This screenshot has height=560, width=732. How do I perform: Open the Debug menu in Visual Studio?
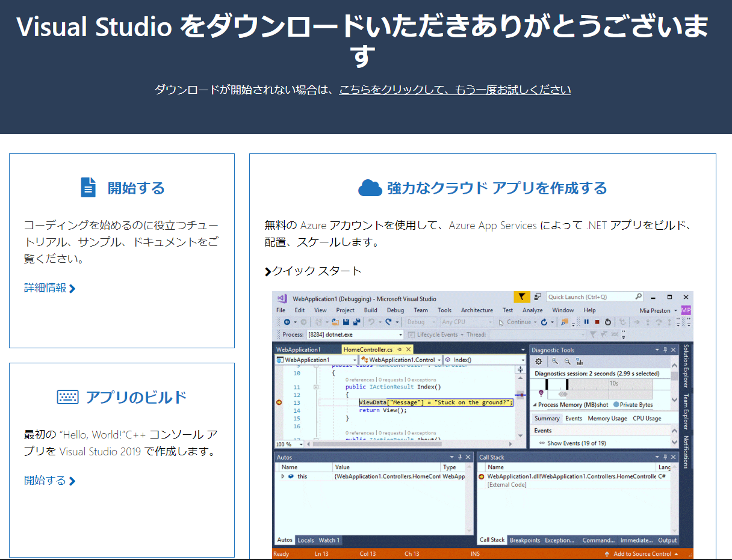point(395,310)
